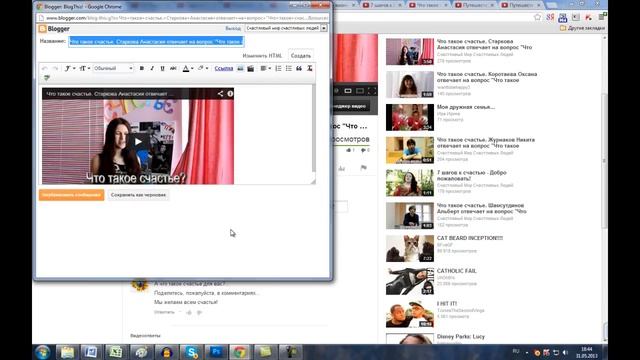This screenshot has width=640, height=360.
Task: Open the text background color picker
Action: point(202,68)
